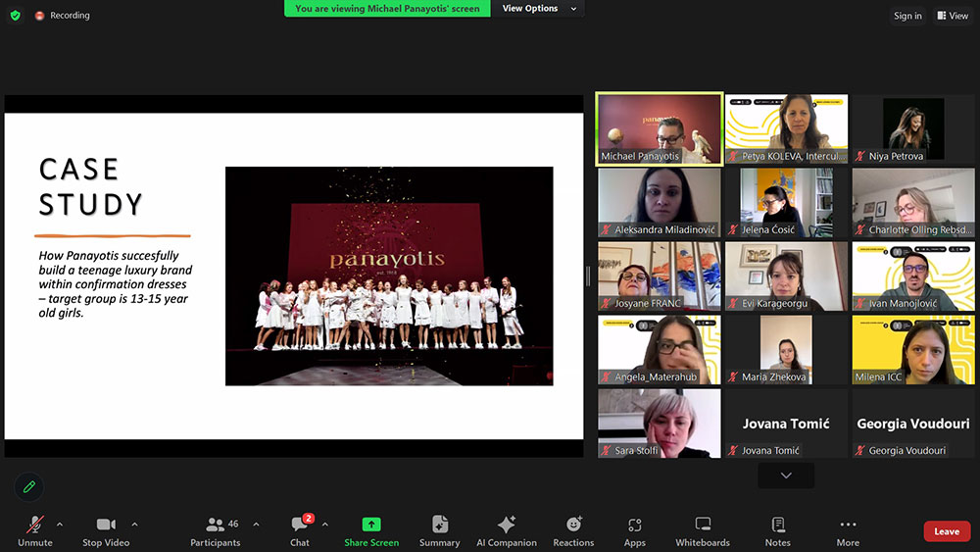Open Zoom Apps
The image size is (980, 552).
coord(635,530)
